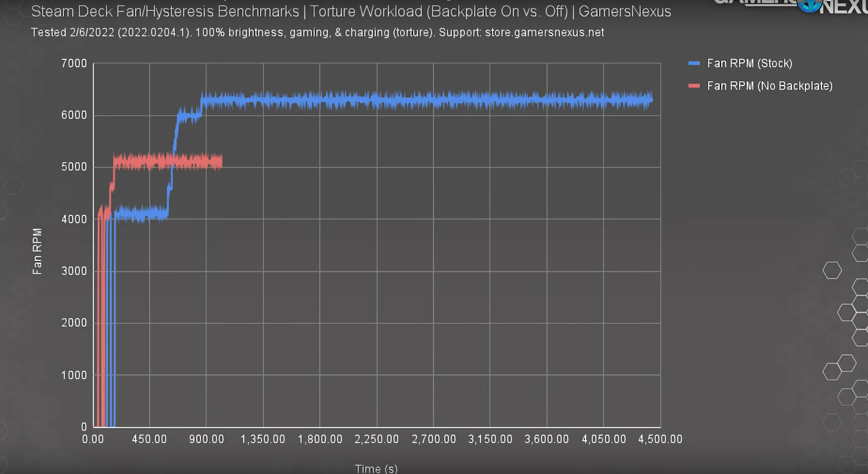The image size is (868, 474).
Task: Click the blue stock fan line plateau near 6300 RPM
Action: (426, 100)
